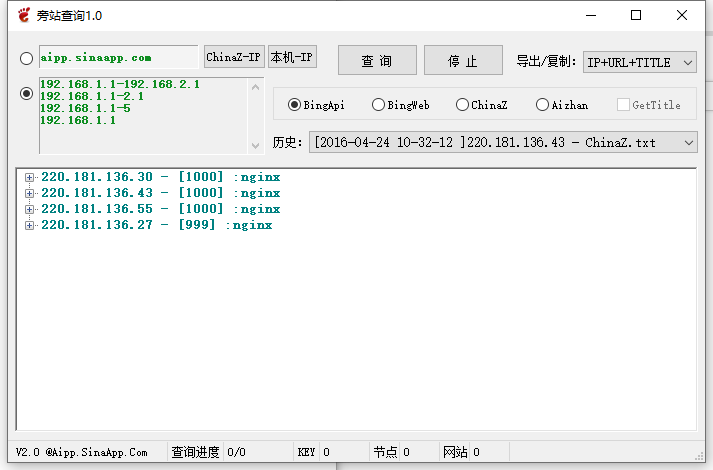
Task: Open the history file dropdown
Action: pyautogui.click(x=502, y=143)
